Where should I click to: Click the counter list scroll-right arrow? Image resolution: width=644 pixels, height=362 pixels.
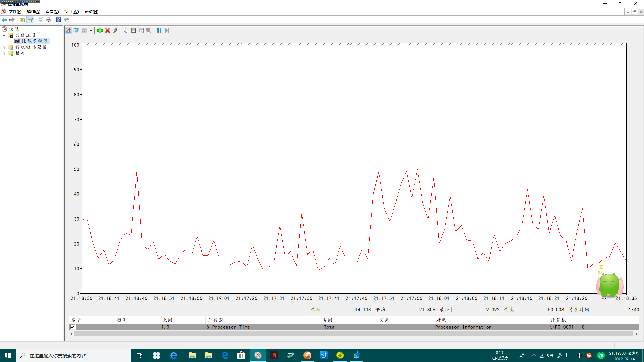pyautogui.click(x=636, y=334)
